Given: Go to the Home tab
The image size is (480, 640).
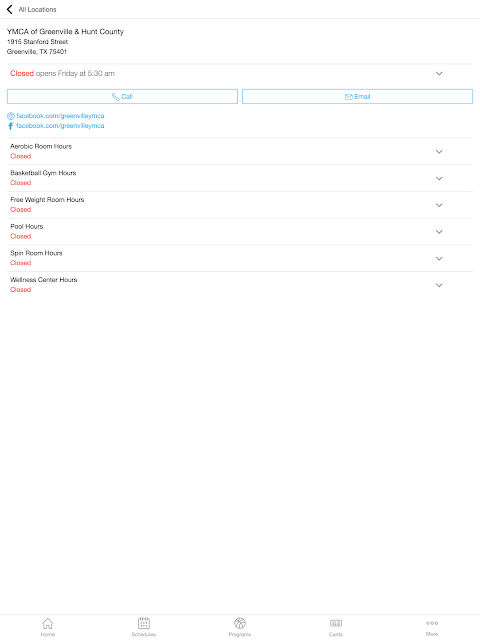Looking at the screenshot, I should [48, 627].
